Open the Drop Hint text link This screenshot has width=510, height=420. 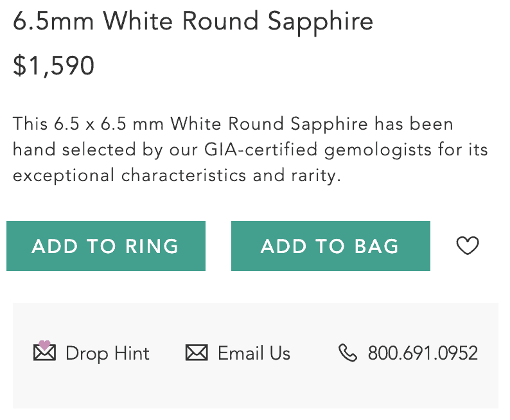(x=107, y=353)
